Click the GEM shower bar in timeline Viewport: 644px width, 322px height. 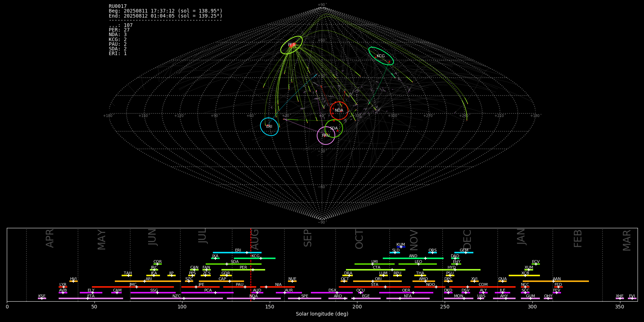pyautogui.click(x=464, y=253)
